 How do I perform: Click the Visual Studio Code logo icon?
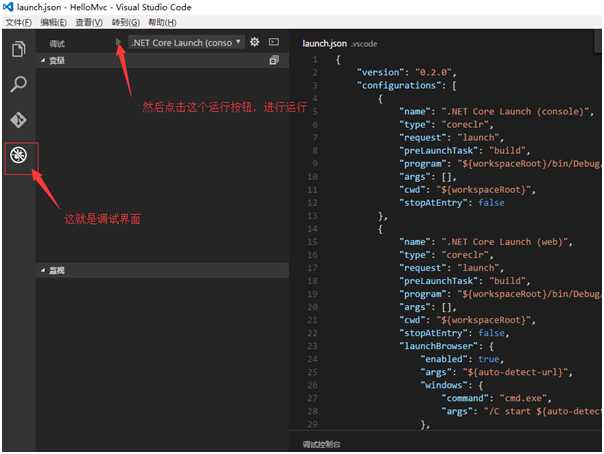(x=8, y=7)
